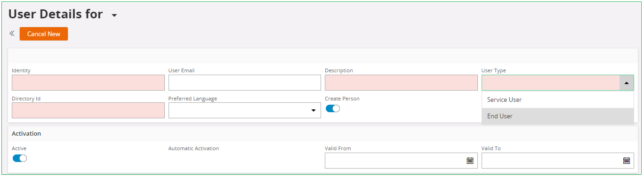Select the Directory Id field
This screenshot has height=177, width=644.
pyautogui.click(x=88, y=110)
